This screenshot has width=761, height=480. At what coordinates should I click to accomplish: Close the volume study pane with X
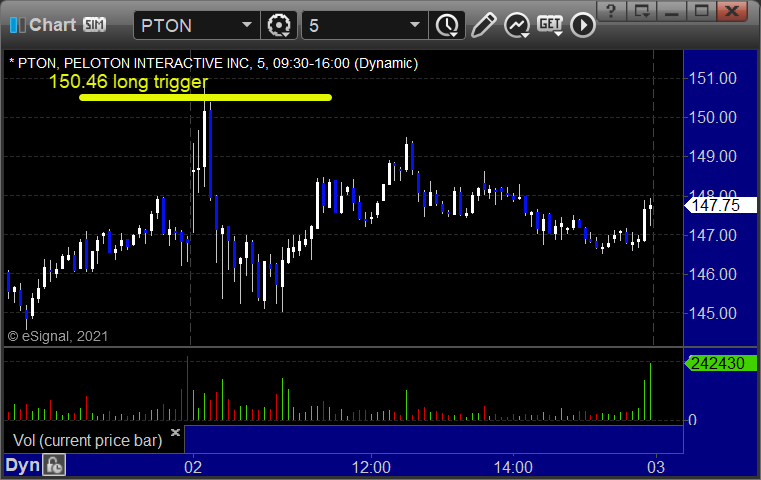(175, 432)
